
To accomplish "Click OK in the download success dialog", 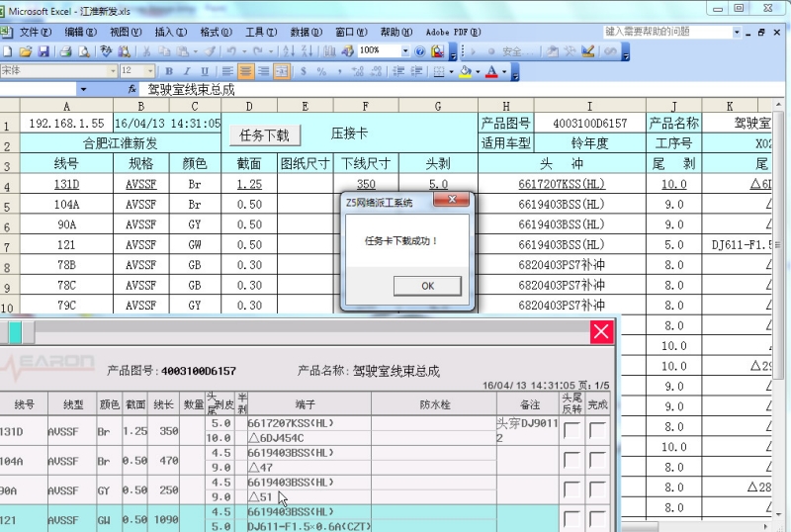I will (x=427, y=285).
